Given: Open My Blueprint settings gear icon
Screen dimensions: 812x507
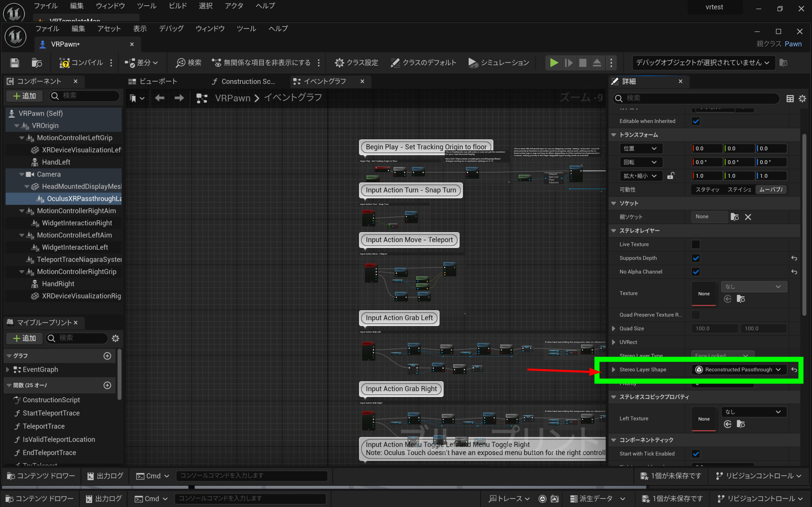Looking at the screenshot, I should (115, 338).
